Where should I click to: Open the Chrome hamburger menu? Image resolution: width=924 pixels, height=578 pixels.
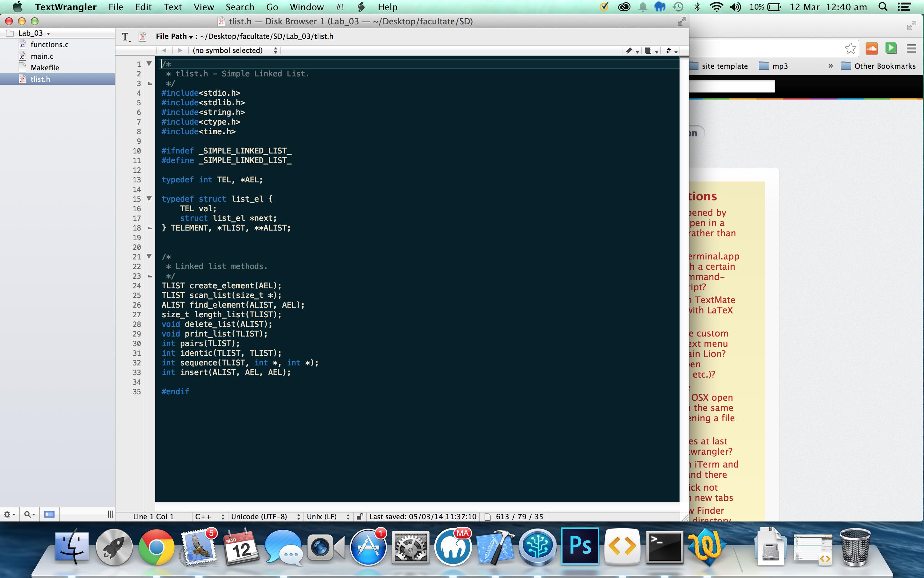pos(911,48)
